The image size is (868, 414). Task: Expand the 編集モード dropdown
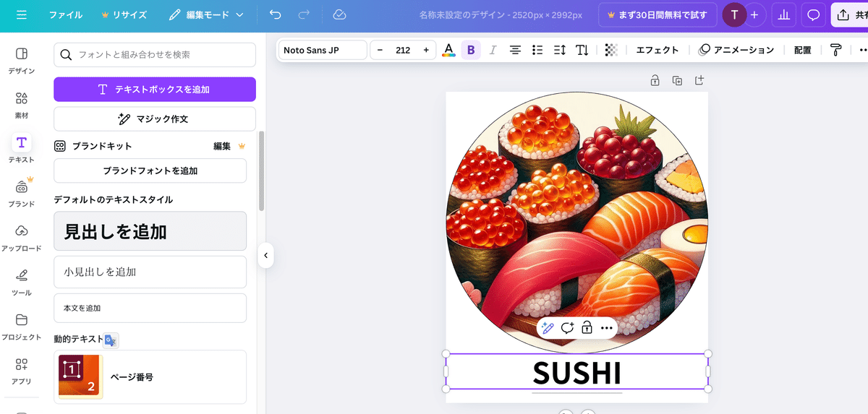point(207,14)
